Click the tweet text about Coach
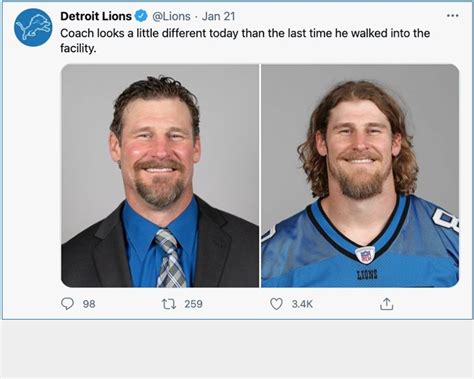This screenshot has height=379, width=474. pos(245,41)
